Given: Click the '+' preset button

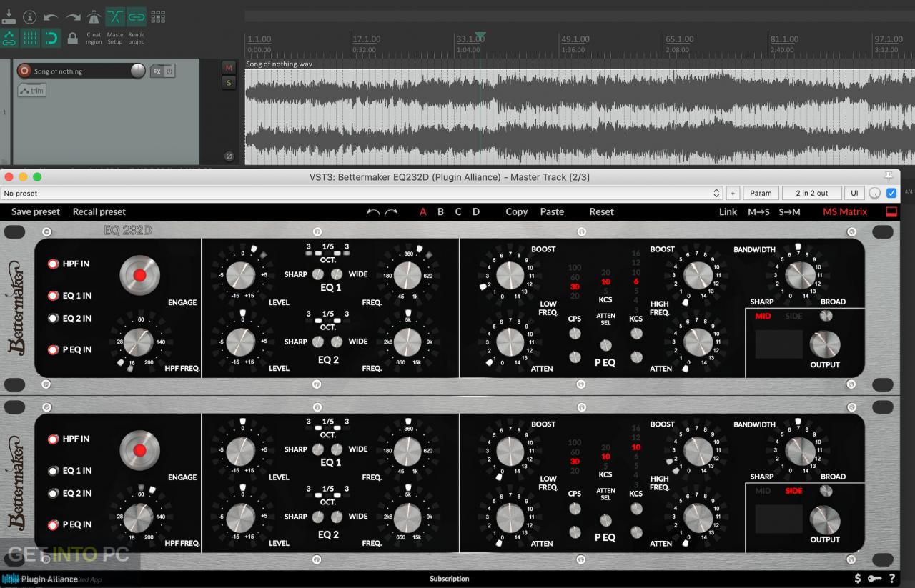Looking at the screenshot, I should coord(733,193).
